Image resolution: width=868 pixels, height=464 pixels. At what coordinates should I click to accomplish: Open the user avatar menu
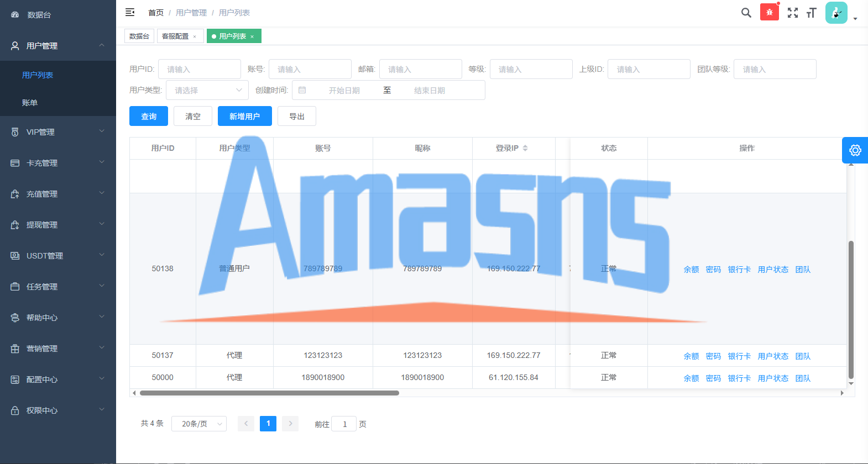tap(836, 13)
